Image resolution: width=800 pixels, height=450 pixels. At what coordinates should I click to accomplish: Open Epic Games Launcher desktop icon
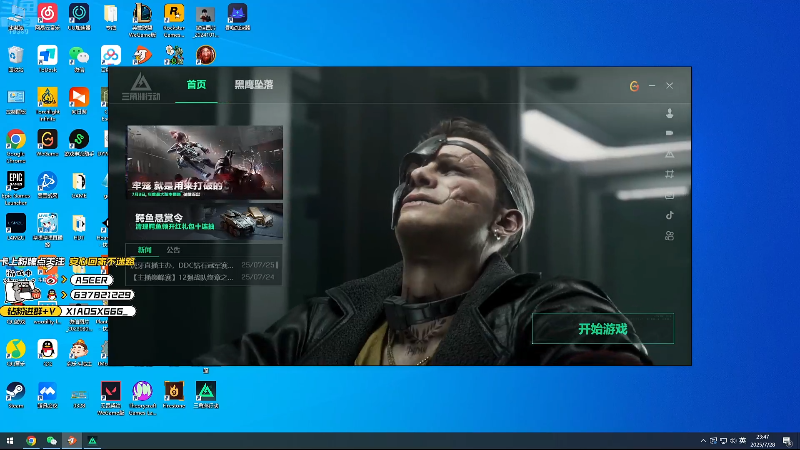[16, 188]
